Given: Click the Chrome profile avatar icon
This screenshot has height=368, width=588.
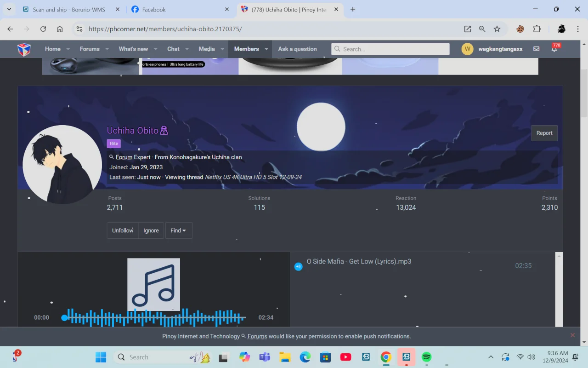Looking at the screenshot, I should click(561, 29).
